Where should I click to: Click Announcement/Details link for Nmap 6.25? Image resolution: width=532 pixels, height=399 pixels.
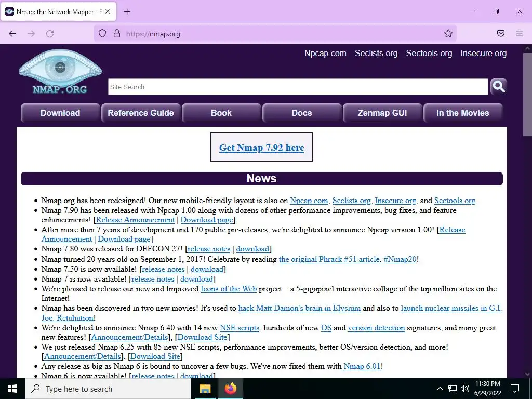click(x=83, y=356)
